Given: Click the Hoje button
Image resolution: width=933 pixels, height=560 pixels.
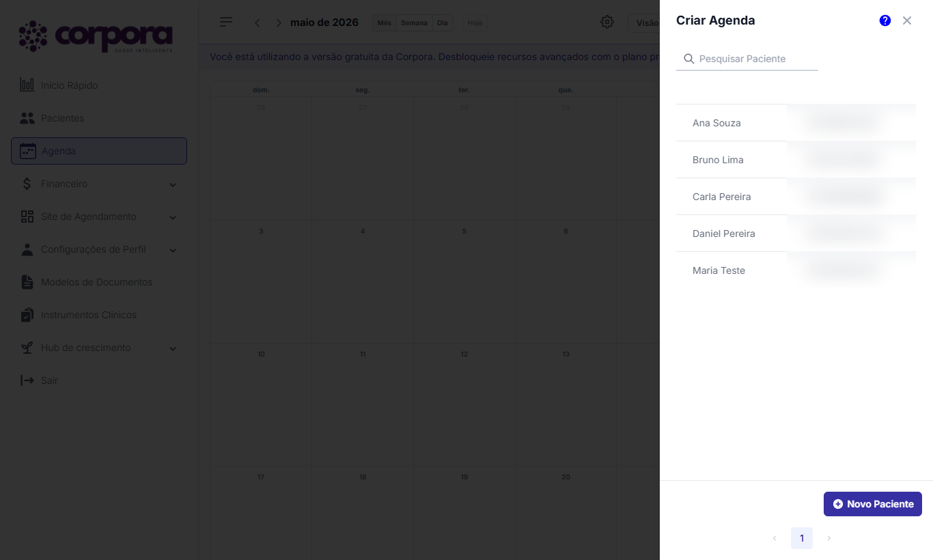Looking at the screenshot, I should [475, 23].
